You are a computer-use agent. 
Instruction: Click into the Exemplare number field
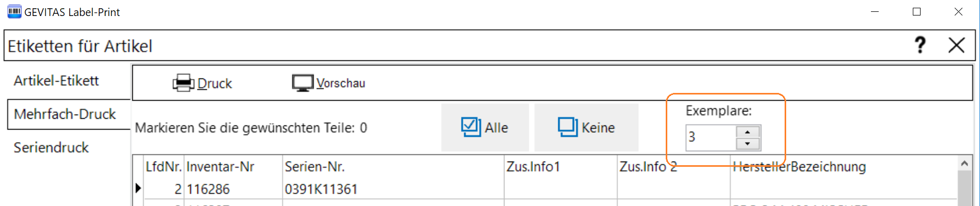click(711, 138)
